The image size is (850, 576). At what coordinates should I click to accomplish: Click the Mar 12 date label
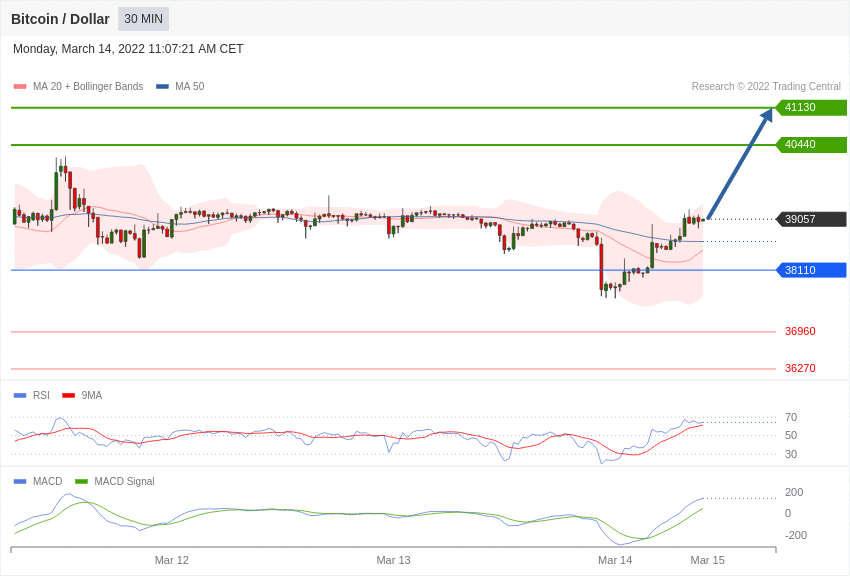[172, 560]
